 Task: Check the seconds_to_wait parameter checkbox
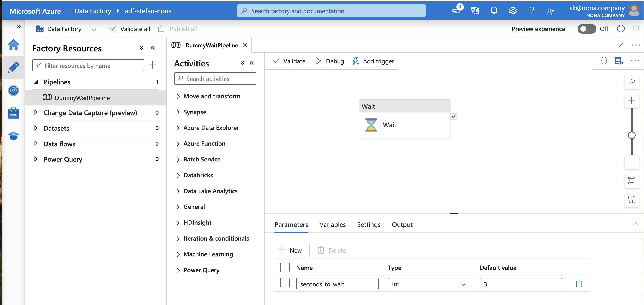pyautogui.click(x=285, y=283)
